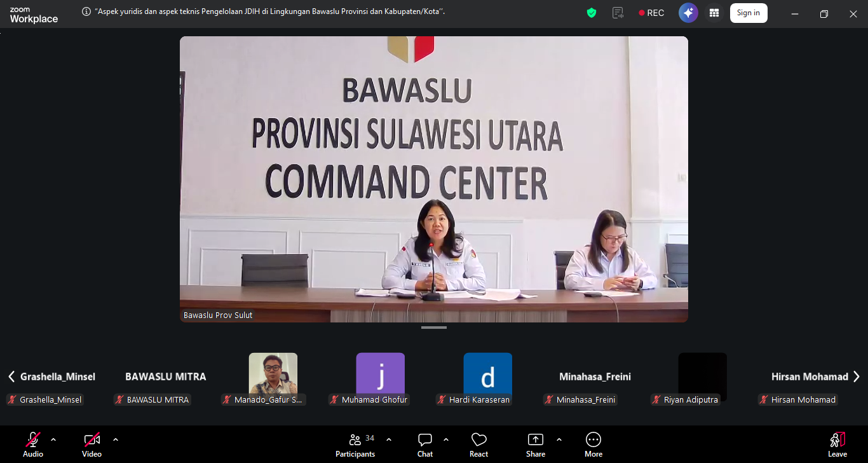Click the meeting title text in title bar

coord(270,11)
